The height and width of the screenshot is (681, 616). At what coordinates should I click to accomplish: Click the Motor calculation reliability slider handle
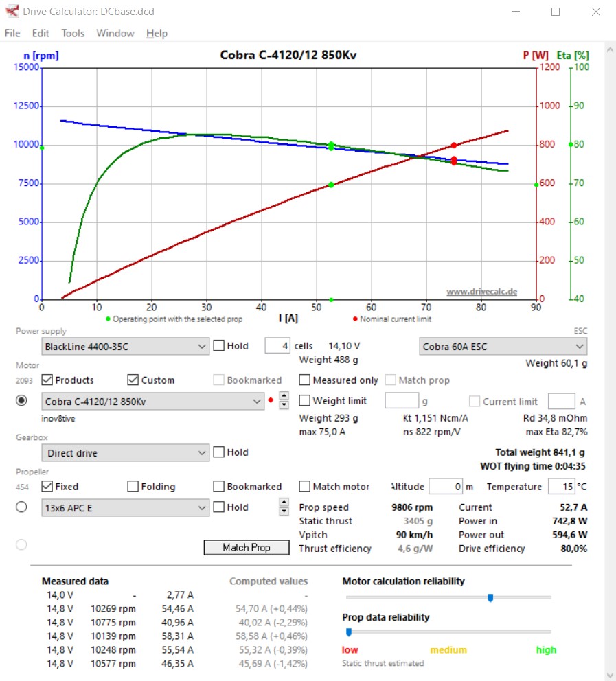[x=490, y=598]
